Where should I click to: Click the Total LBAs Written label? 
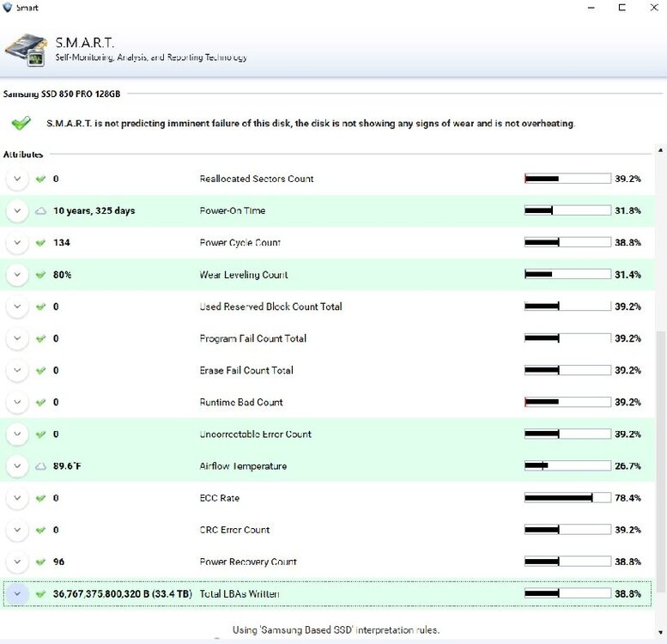240,594
